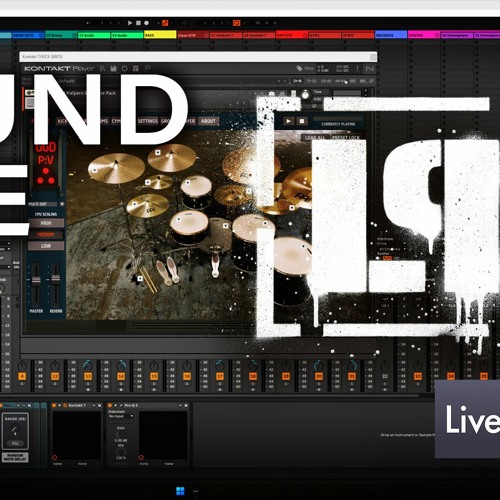The width and height of the screenshot is (500, 500).
Task: Stop playback in Ableton's transport bar
Action: (x=138, y=23)
